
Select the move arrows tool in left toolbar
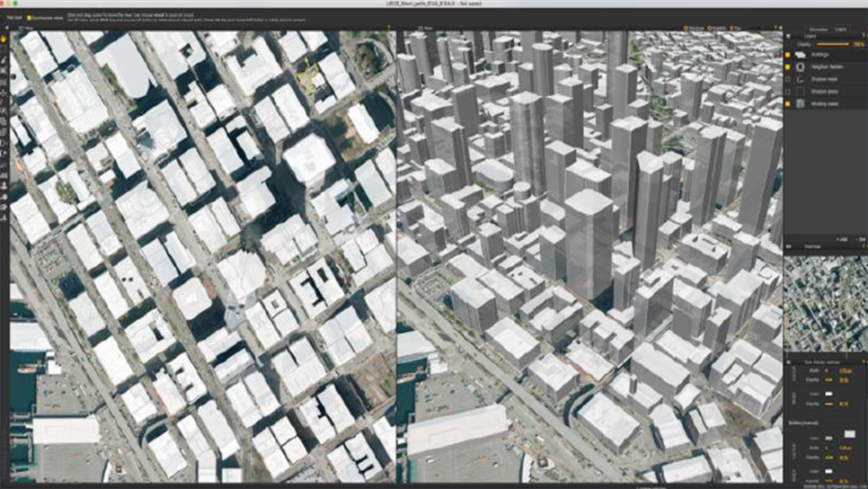pyautogui.click(x=4, y=92)
